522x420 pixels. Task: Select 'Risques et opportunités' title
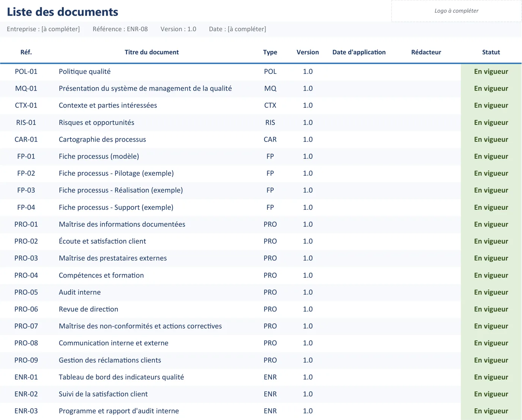(97, 122)
